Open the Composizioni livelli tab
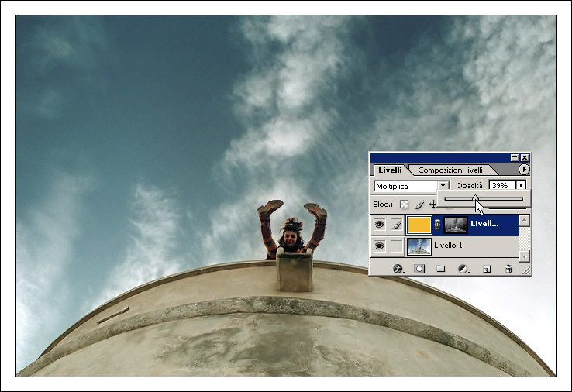Image resolution: width=572 pixels, height=392 pixels. [450, 170]
